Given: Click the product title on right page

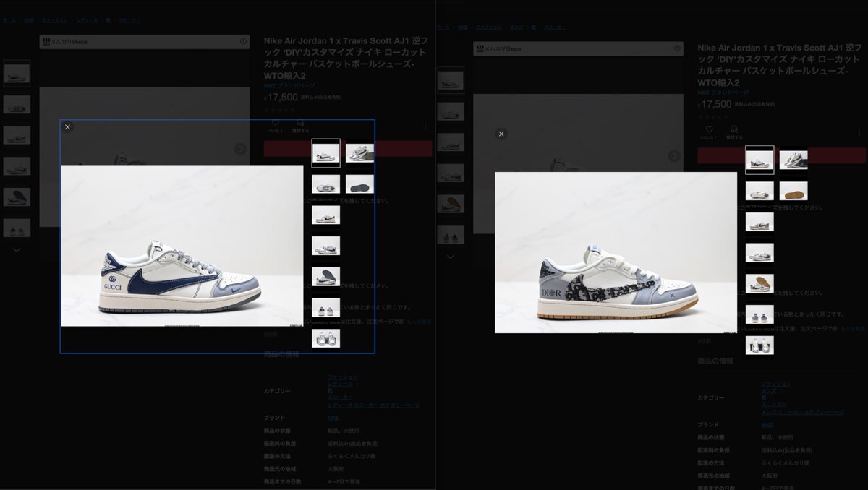Looking at the screenshot, I should point(781,66).
